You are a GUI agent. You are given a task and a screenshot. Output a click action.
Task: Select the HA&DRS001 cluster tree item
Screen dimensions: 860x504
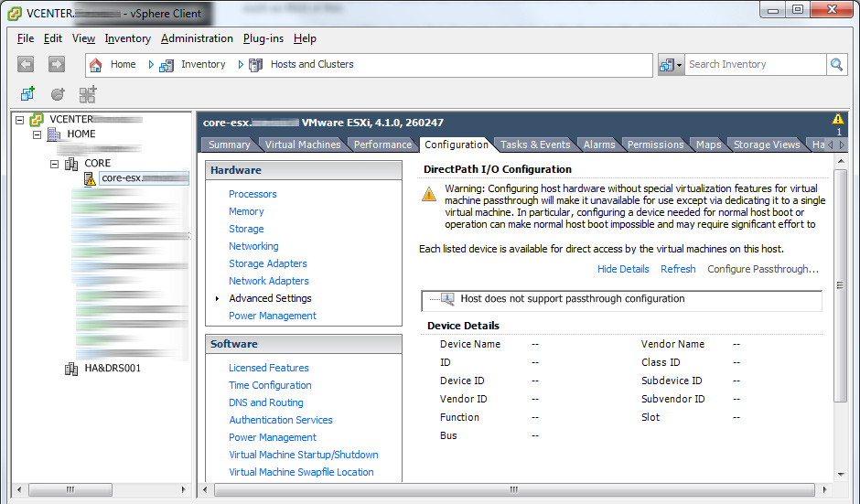(113, 369)
